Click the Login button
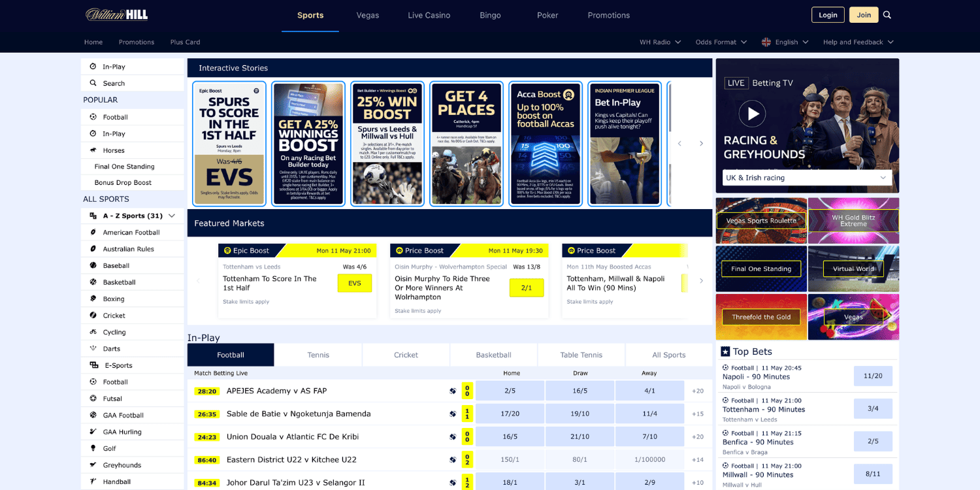 click(x=828, y=15)
